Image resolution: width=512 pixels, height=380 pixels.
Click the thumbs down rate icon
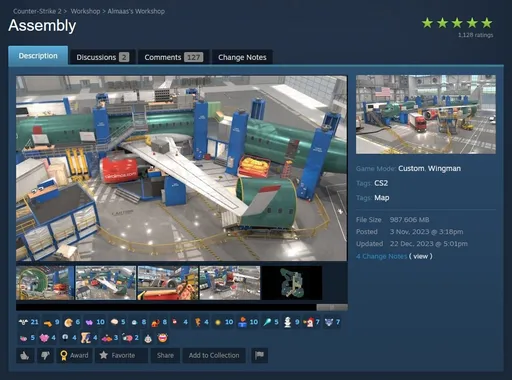pyautogui.click(x=45, y=355)
